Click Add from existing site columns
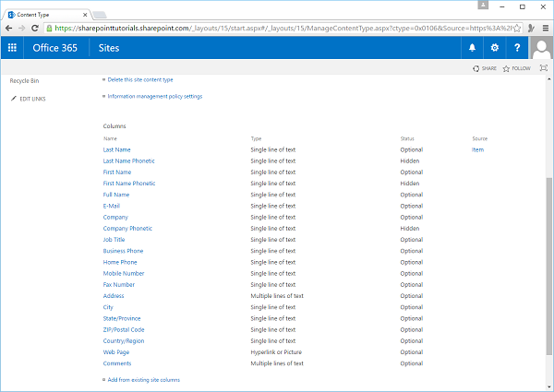554x392 pixels. (x=143, y=379)
